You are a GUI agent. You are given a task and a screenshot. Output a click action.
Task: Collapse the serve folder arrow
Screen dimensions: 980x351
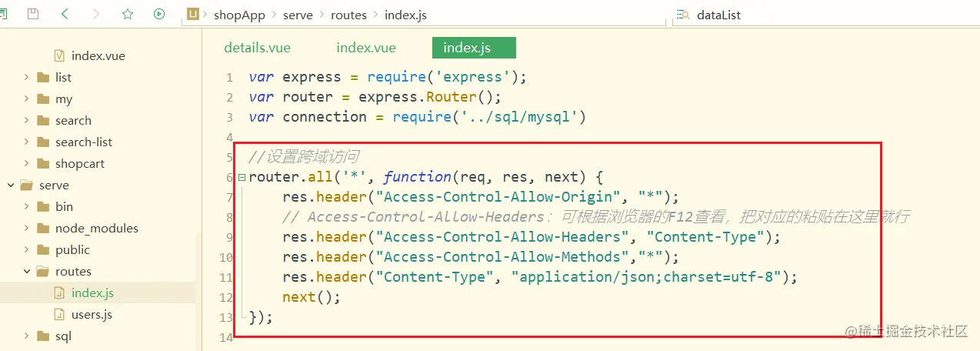(x=10, y=185)
